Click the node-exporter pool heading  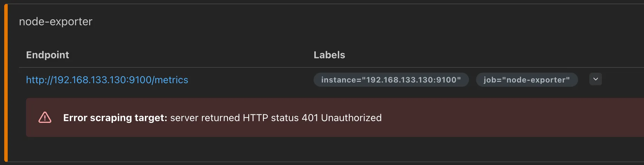(x=55, y=22)
